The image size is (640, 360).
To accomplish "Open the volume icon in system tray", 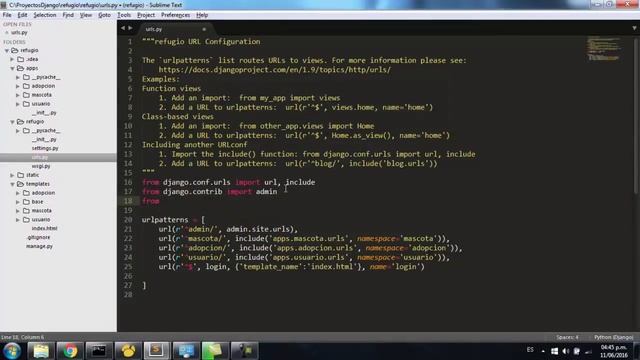I will click(566, 351).
